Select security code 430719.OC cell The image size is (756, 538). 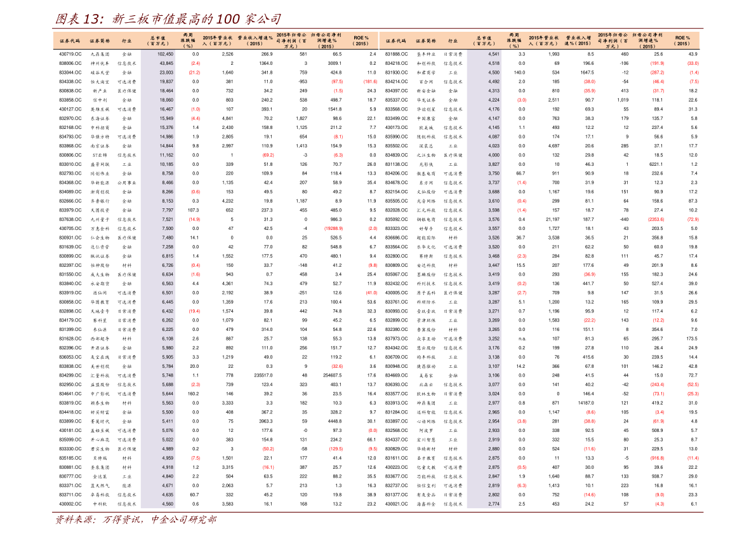69,55
